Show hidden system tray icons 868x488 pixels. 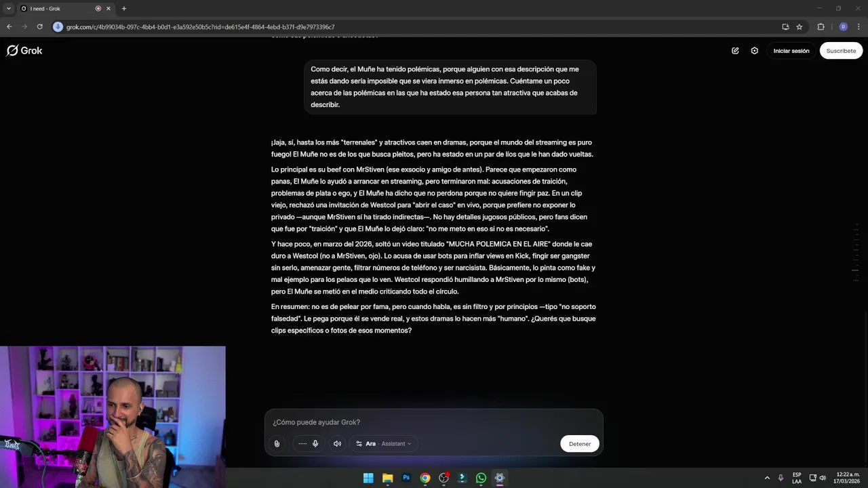767,478
